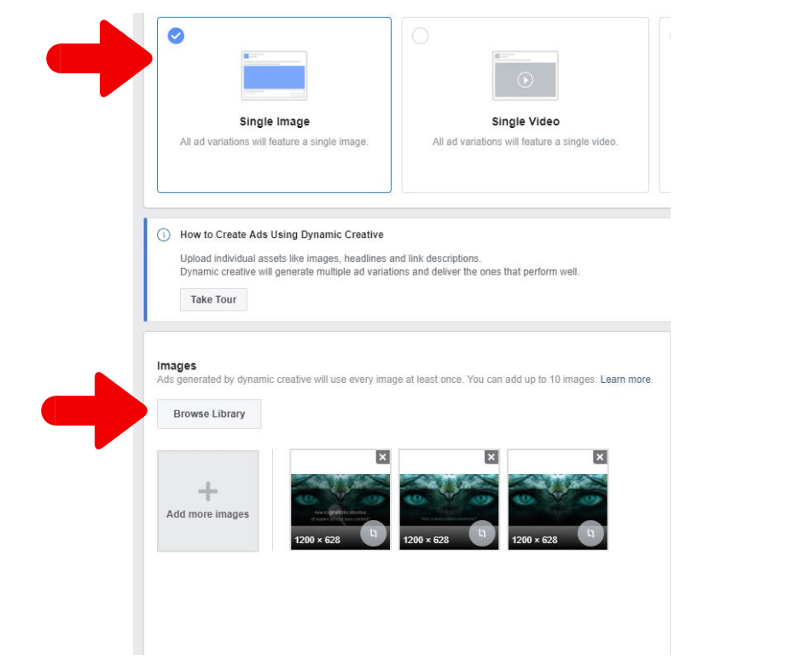The height and width of the screenshot is (672, 802).
Task: Crop the third uploaded image
Action: (590, 534)
